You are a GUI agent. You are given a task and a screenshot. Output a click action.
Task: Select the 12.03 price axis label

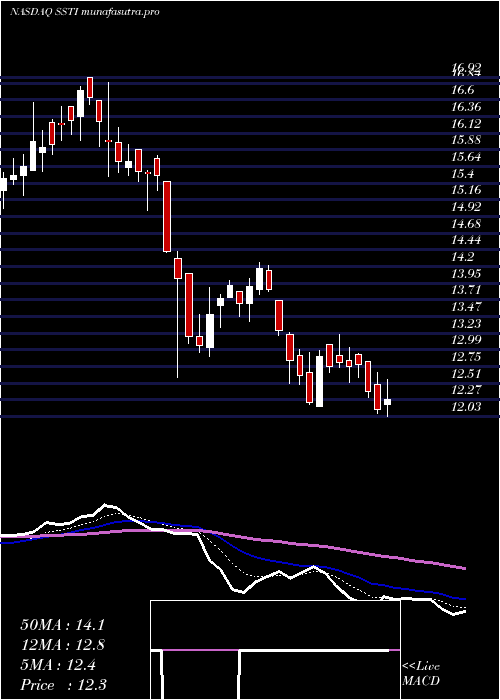tap(466, 407)
